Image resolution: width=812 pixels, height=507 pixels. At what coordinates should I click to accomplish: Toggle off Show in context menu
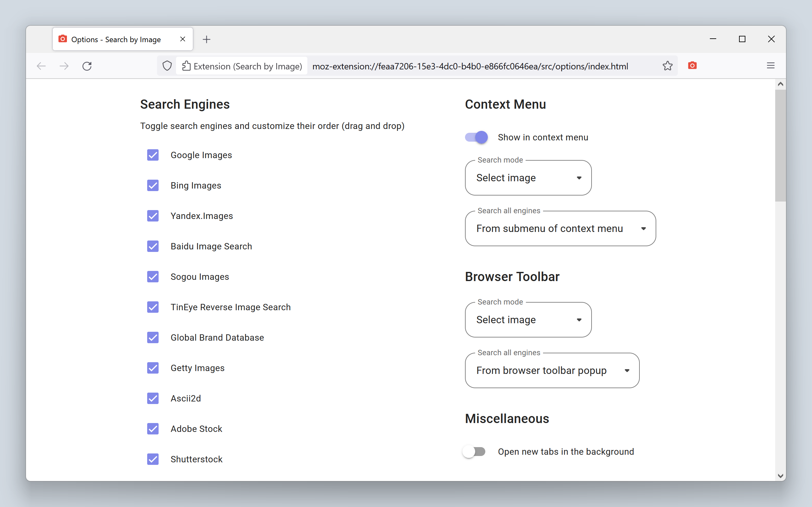pos(476,137)
